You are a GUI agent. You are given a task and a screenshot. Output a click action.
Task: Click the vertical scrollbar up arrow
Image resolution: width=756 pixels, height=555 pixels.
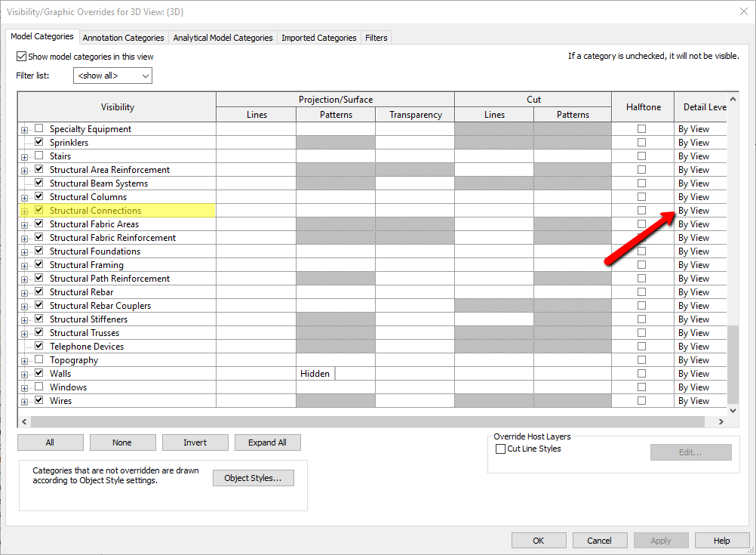[x=733, y=99]
